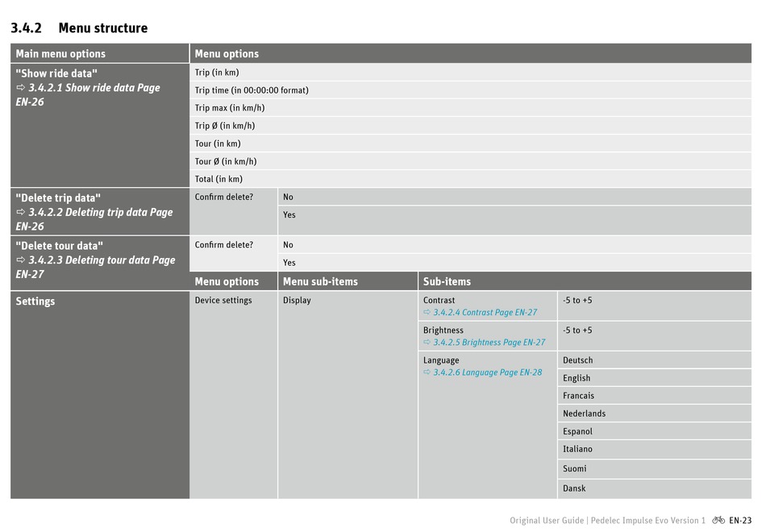Image resolution: width=766 pixels, height=532 pixels.
Task: Click arrow icon beside Deleting tour data reference
Action: pos(20,260)
